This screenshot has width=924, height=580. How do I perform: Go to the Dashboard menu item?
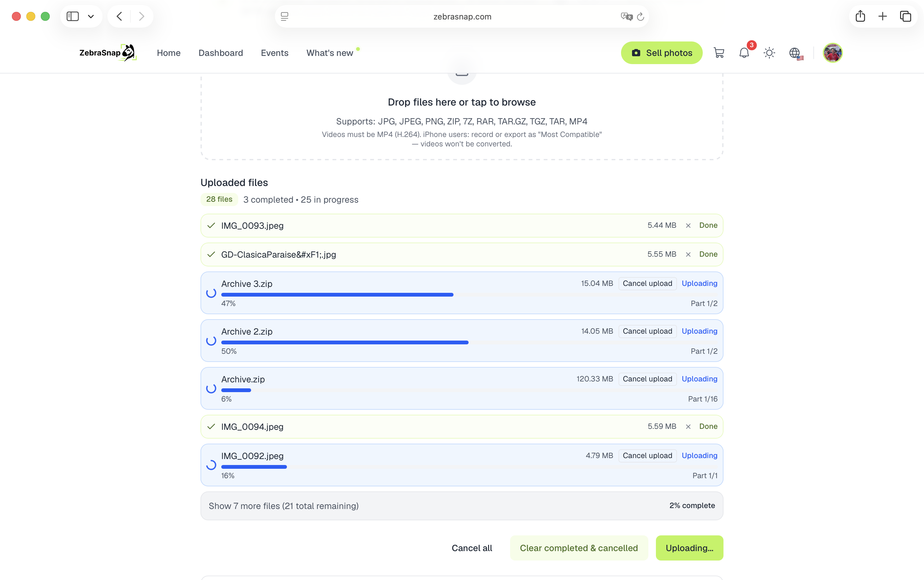tap(221, 53)
